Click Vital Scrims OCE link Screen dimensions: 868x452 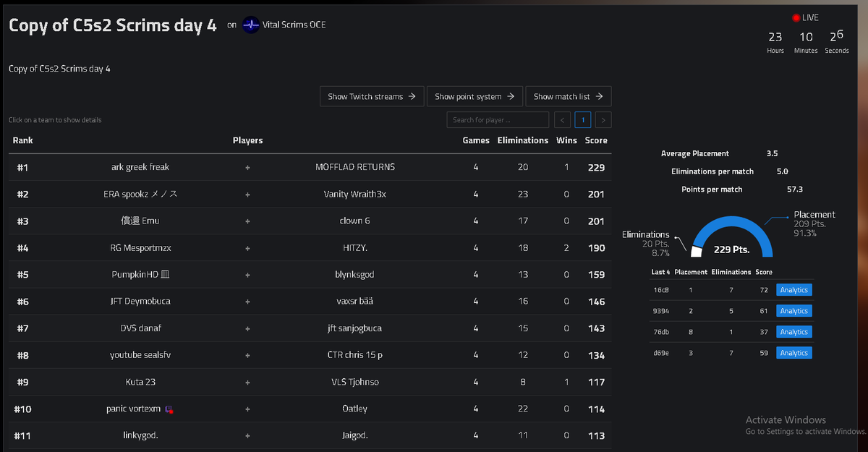coord(294,25)
